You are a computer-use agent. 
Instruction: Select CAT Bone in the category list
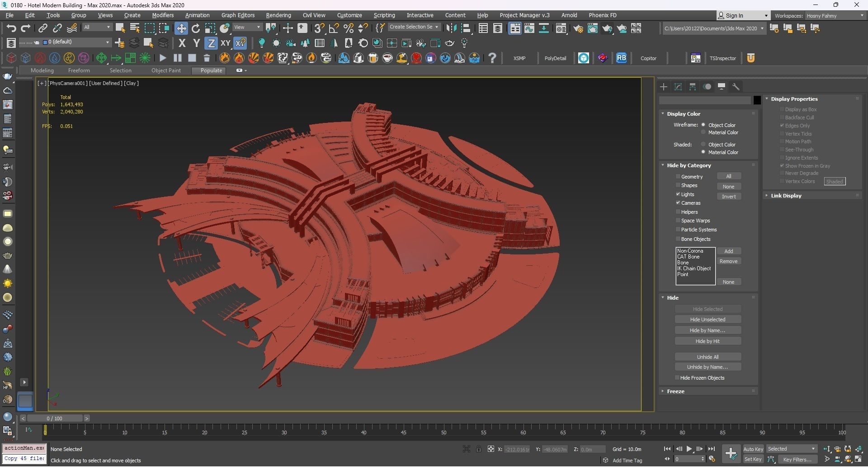pos(688,257)
